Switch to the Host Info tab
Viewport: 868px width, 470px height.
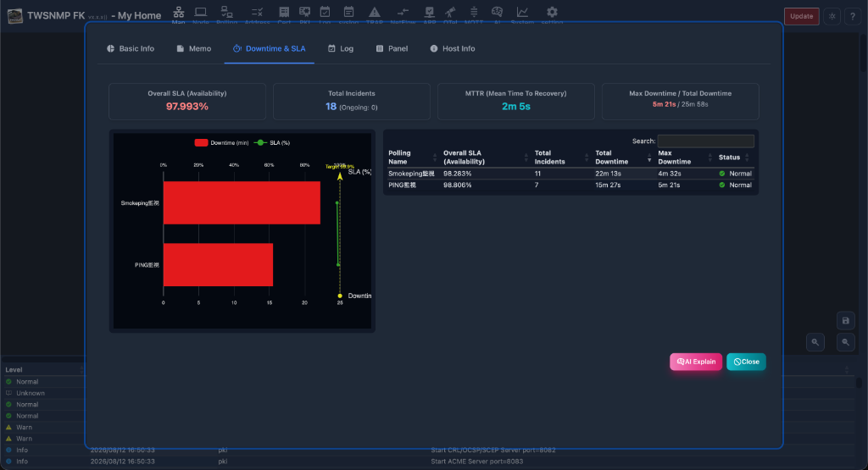pyautogui.click(x=453, y=48)
